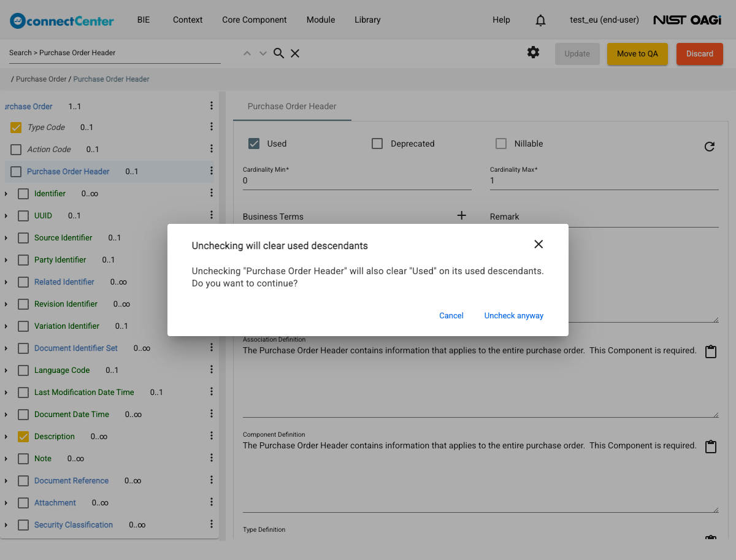Expand the Document Reference node
The width and height of the screenshot is (736, 560).
pos(6,481)
